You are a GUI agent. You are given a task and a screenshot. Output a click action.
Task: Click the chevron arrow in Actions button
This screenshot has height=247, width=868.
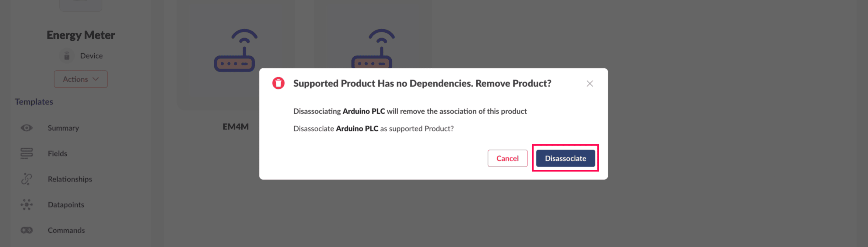96,79
